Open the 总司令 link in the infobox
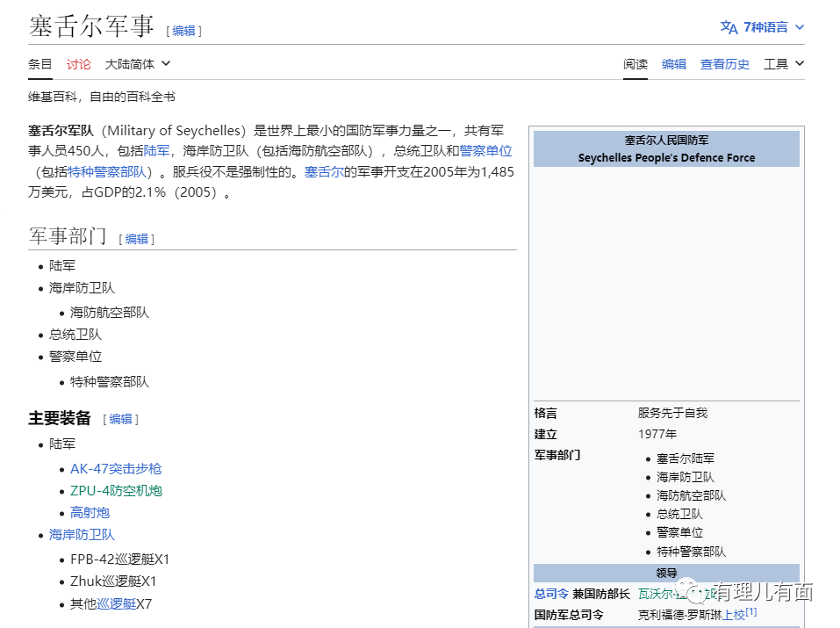The width and height of the screenshot is (840, 628). click(x=550, y=593)
